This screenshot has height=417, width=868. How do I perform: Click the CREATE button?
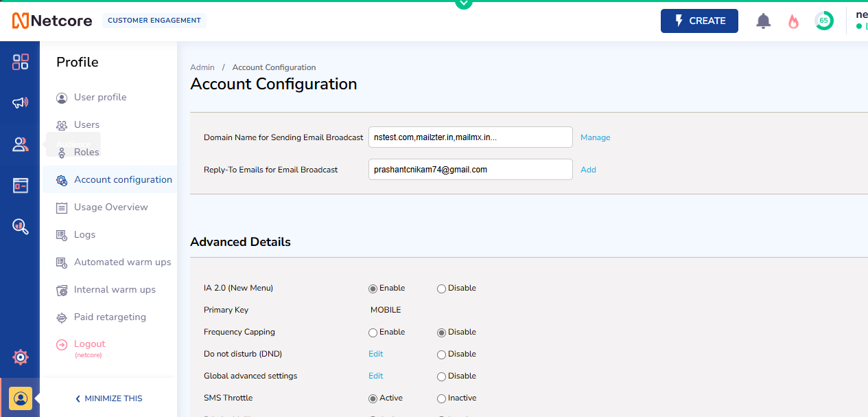[x=699, y=21]
